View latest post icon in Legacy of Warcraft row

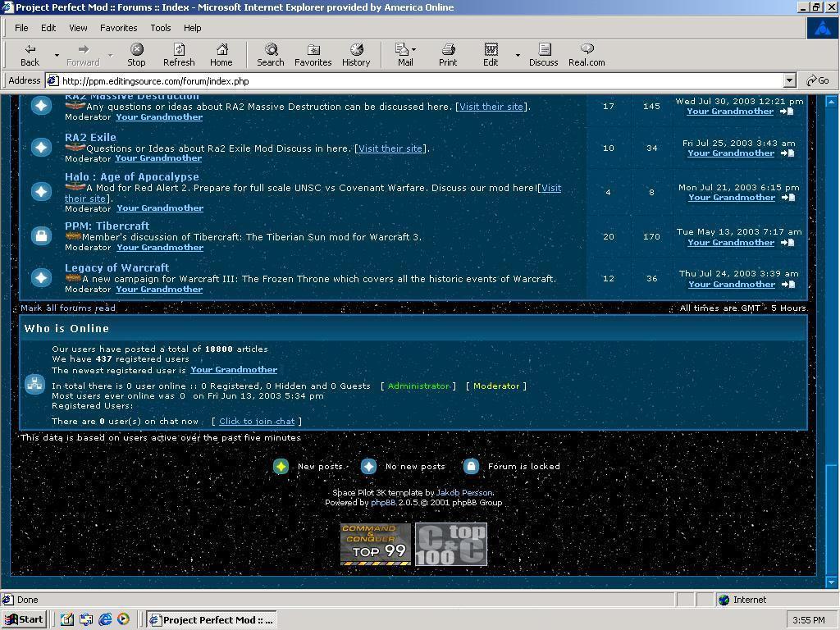[787, 285]
